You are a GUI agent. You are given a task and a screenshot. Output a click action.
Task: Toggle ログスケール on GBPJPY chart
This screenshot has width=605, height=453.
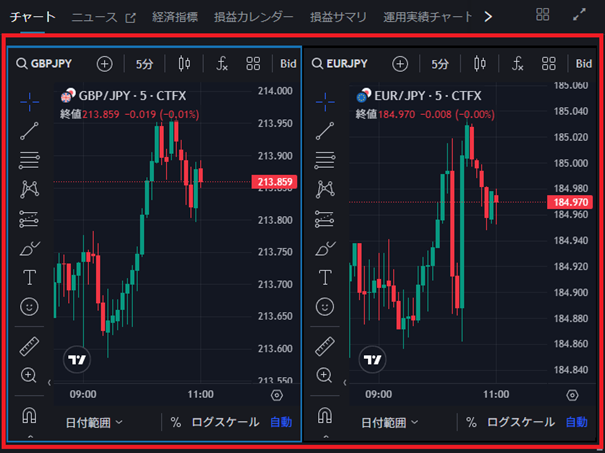pos(225,423)
